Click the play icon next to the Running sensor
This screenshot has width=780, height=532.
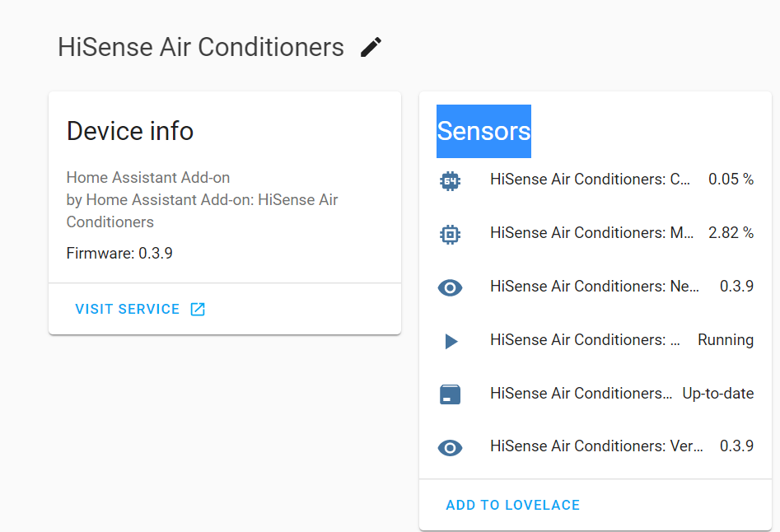[450, 341]
